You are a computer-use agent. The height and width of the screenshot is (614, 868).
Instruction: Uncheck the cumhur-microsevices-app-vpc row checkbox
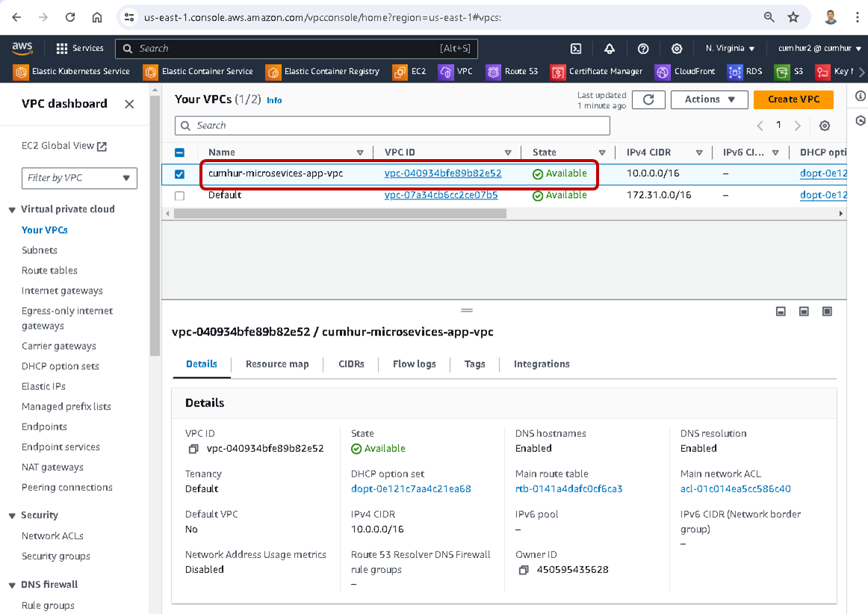[x=179, y=174]
